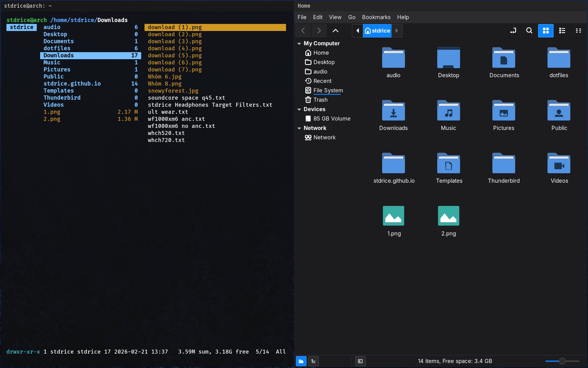Image resolution: width=588 pixels, height=368 pixels.
Task: Collapse the Network section
Action: pos(299,128)
